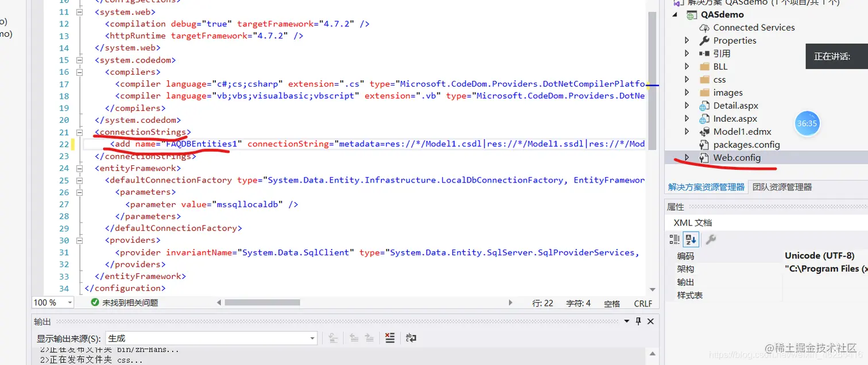Go to next message in output
This screenshot has height=365, width=868.
click(370, 339)
